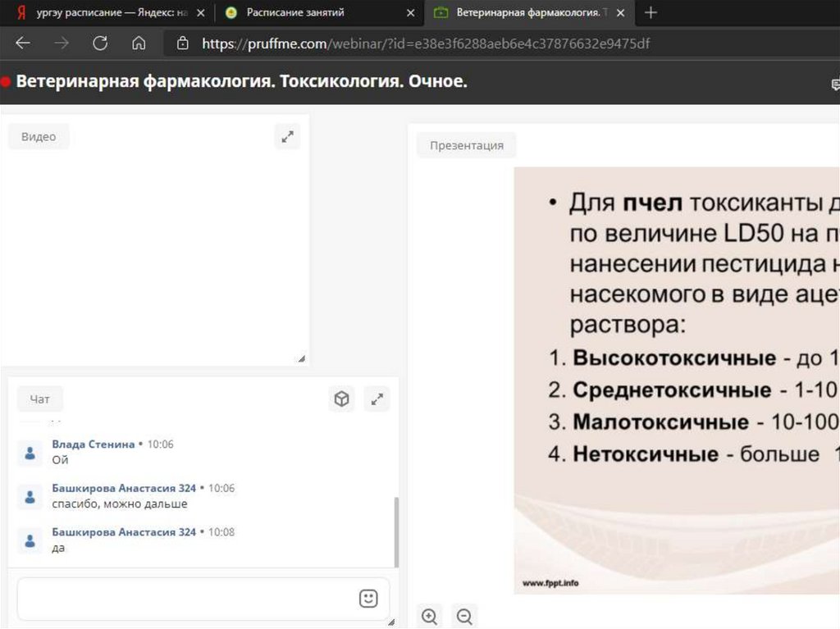
Task: Expand the Video panel to fullscreen
Action: (x=287, y=137)
